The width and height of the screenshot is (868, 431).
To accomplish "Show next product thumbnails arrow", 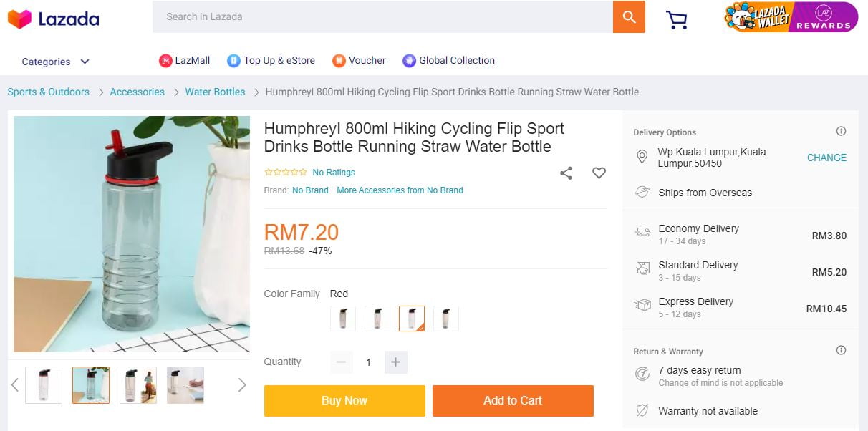I will pyautogui.click(x=242, y=385).
